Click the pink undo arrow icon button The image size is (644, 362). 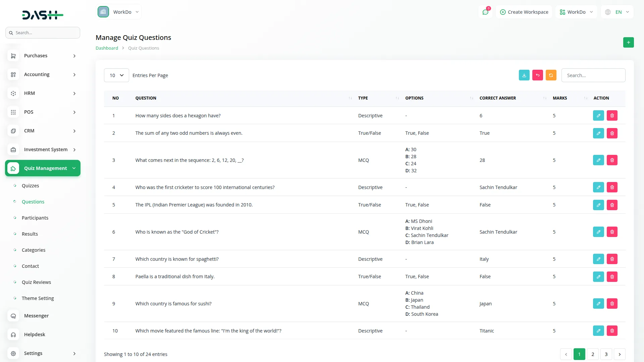pos(537,75)
